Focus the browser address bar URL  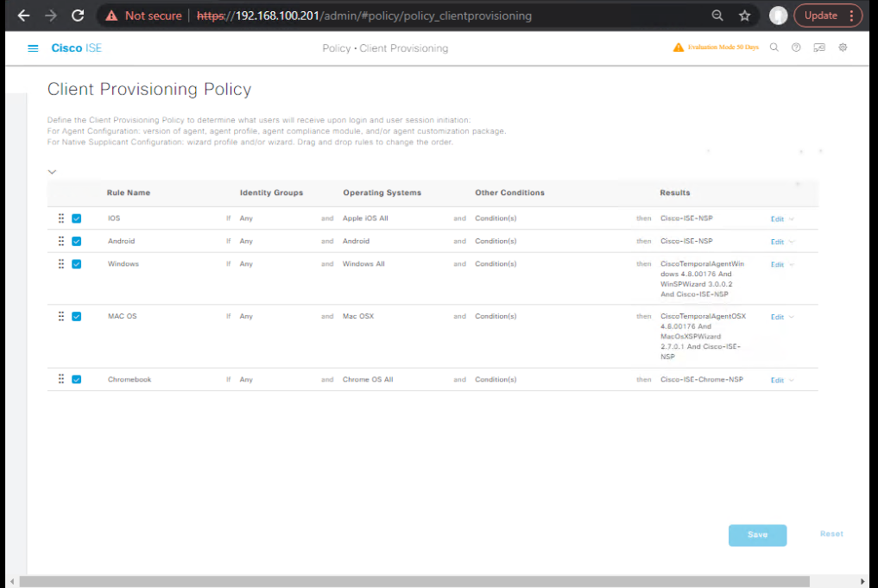point(364,16)
